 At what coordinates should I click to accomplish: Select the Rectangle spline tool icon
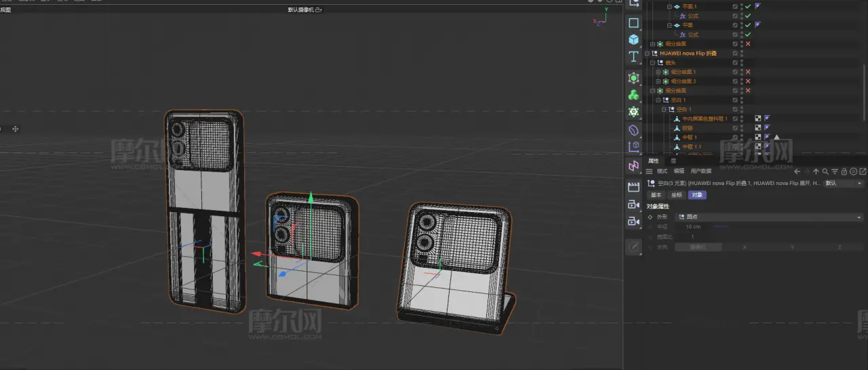pos(633,22)
